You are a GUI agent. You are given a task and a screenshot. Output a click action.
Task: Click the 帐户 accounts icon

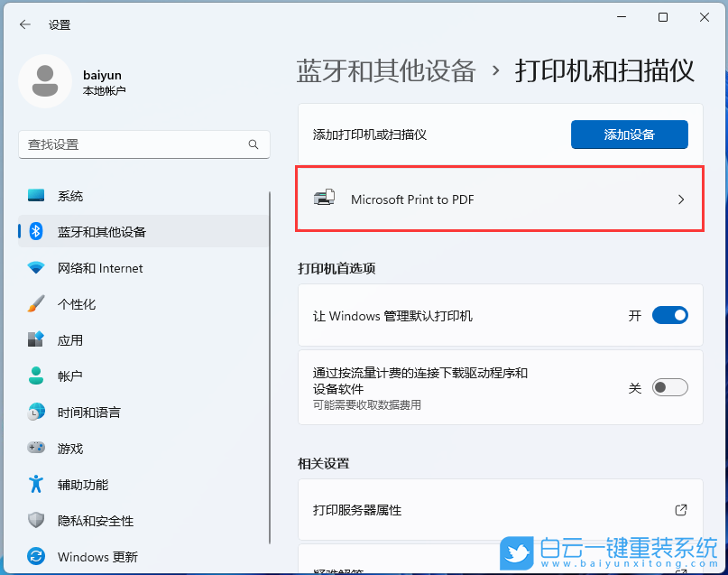pyautogui.click(x=36, y=376)
